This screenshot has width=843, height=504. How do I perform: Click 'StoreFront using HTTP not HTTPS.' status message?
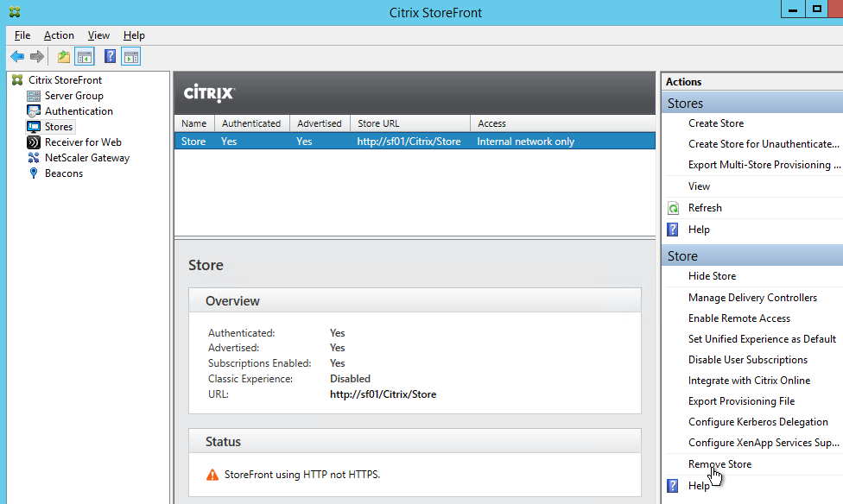click(x=302, y=475)
